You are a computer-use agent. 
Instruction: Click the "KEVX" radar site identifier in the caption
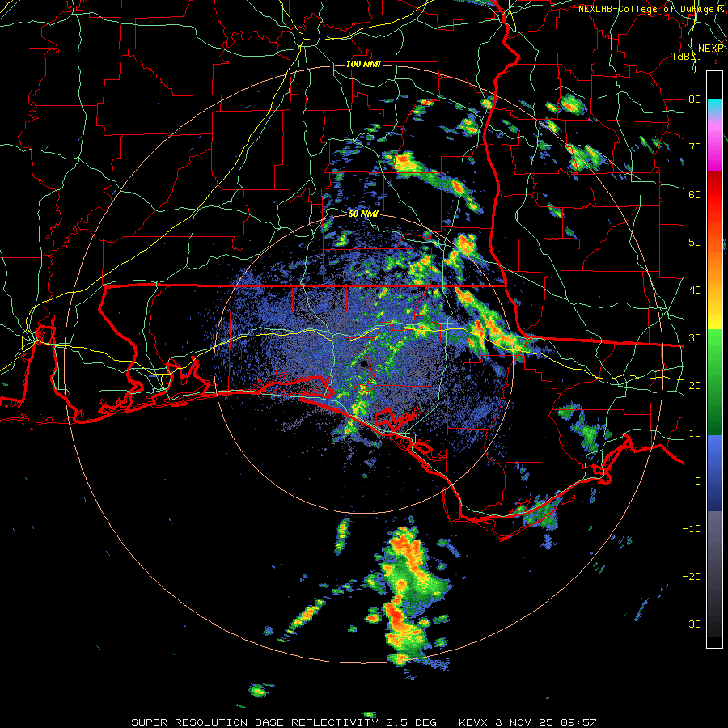(472, 722)
